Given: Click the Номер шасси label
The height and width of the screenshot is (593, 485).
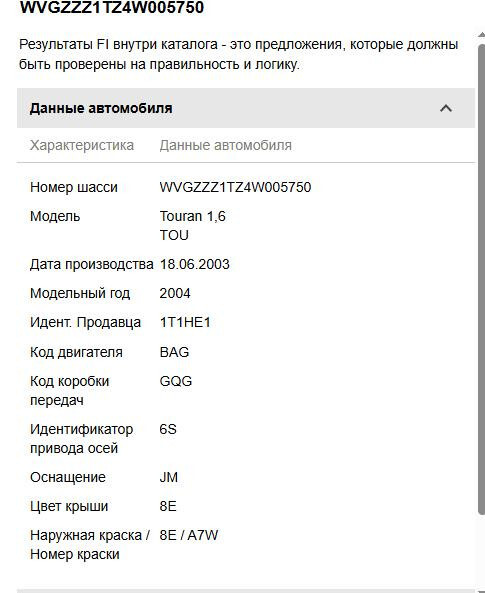Looking at the screenshot, I should click(74, 187).
